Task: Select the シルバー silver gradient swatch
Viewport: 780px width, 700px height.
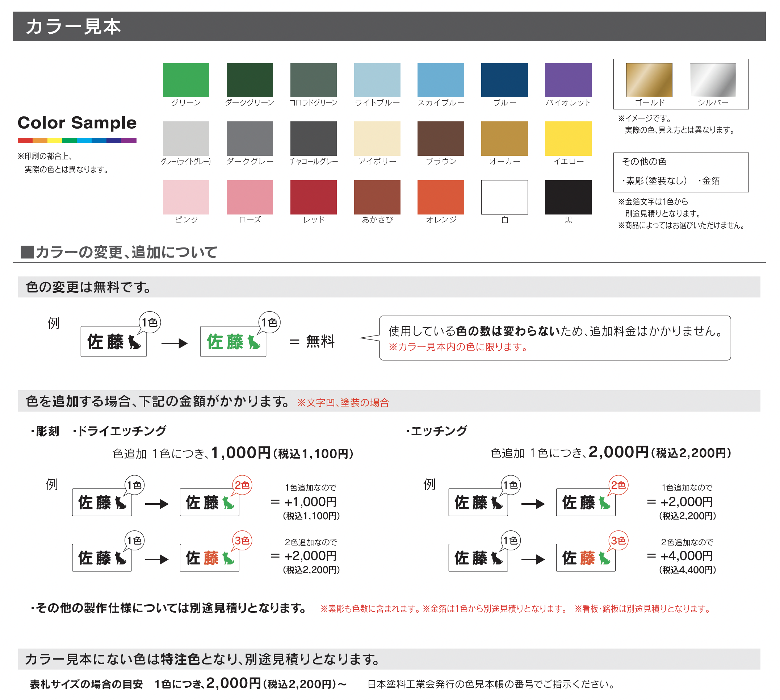Action: click(x=713, y=80)
